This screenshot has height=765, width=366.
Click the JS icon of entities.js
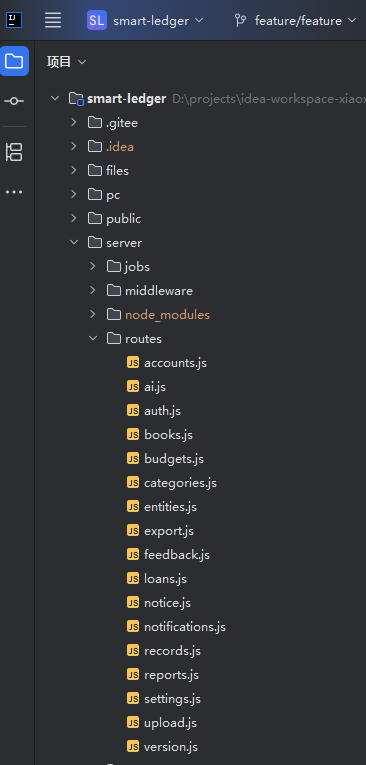(x=133, y=506)
